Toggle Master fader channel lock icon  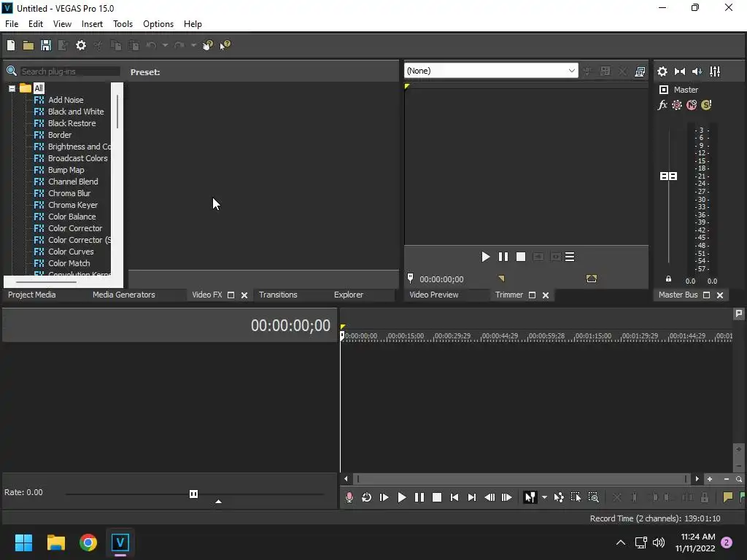click(668, 279)
